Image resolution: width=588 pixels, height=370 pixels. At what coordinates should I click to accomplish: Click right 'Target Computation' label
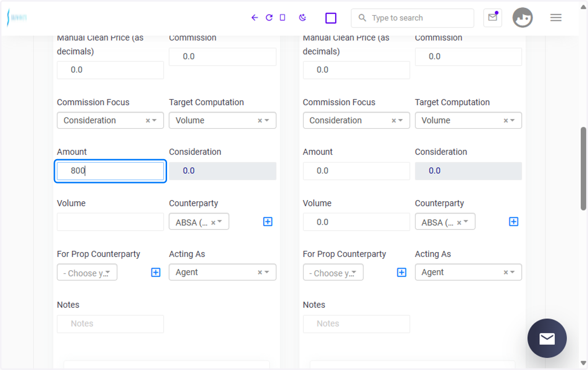[452, 102]
